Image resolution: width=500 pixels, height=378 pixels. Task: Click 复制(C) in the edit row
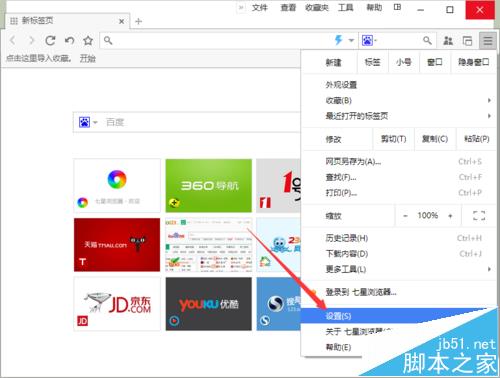435,139
